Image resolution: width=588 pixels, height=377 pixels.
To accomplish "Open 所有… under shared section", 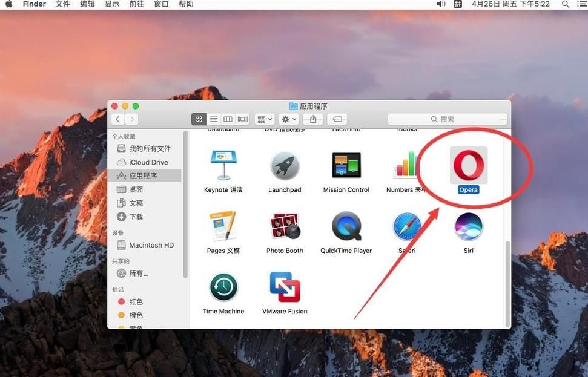I will [x=144, y=273].
